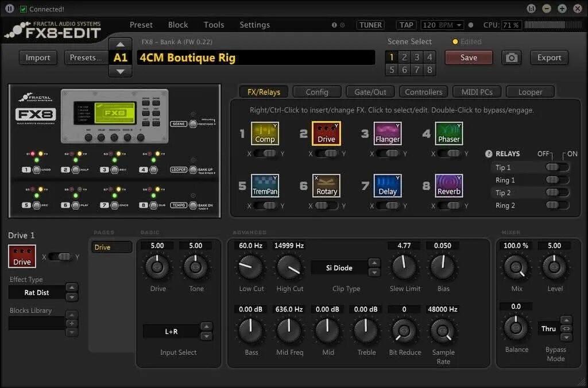Select the Reverb effect block
The width and height of the screenshot is (588, 388).
click(449, 185)
